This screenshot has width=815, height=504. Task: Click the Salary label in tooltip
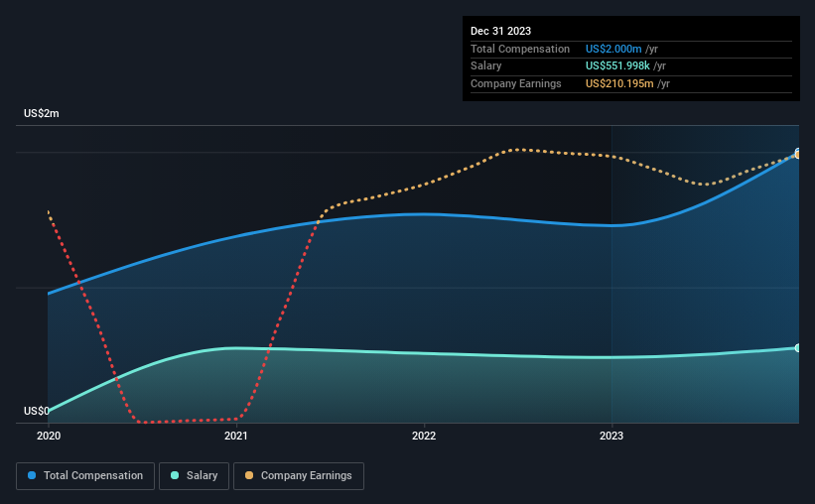coord(486,66)
